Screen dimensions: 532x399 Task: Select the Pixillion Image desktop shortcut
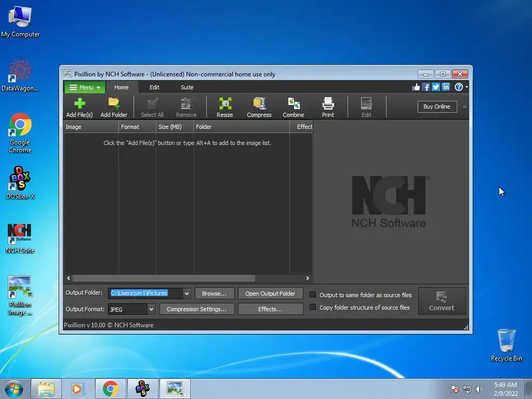[20, 296]
